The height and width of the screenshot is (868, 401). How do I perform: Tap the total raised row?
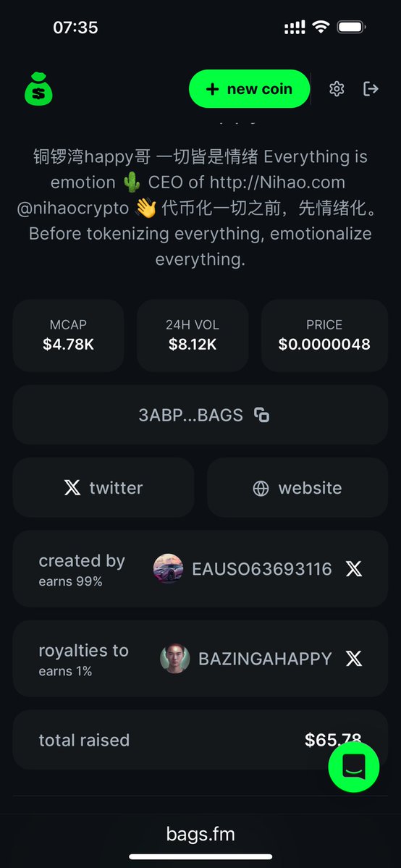click(200, 740)
